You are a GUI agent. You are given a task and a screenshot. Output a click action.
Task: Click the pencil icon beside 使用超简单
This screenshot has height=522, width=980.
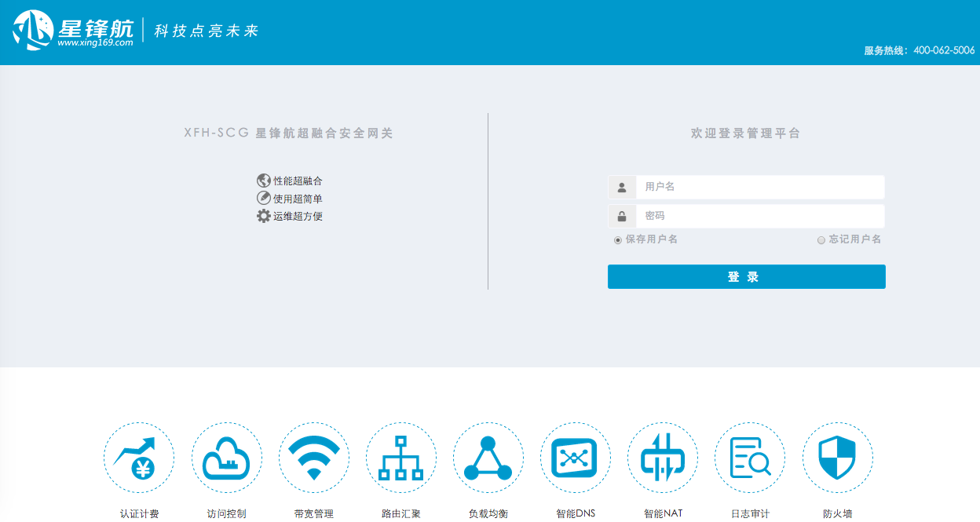coord(264,199)
